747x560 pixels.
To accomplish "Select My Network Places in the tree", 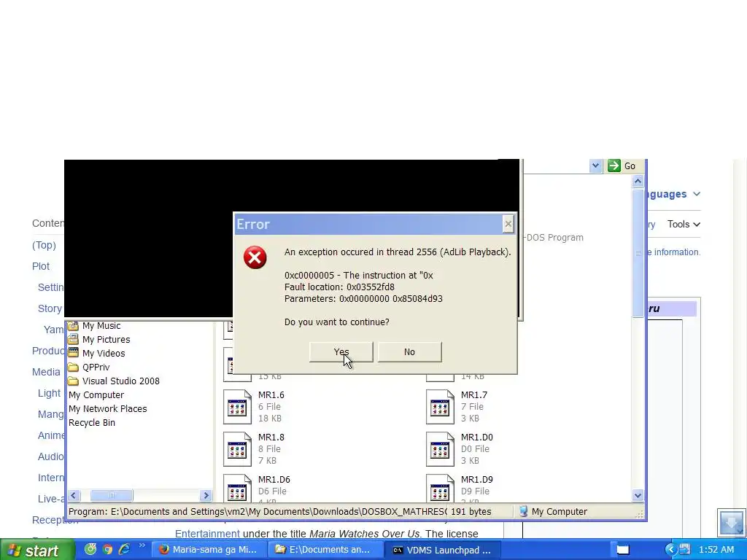I will [x=108, y=408].
